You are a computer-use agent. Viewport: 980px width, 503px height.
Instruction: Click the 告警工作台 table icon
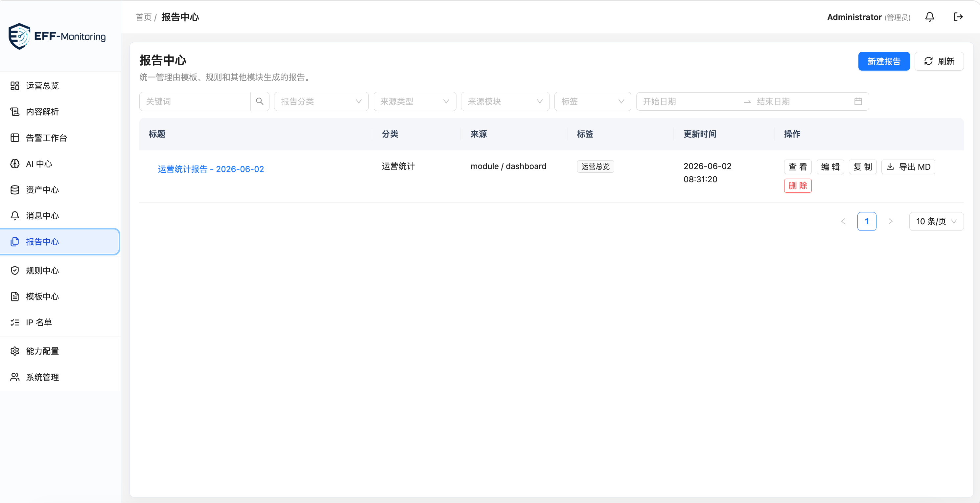click(15, 138)
